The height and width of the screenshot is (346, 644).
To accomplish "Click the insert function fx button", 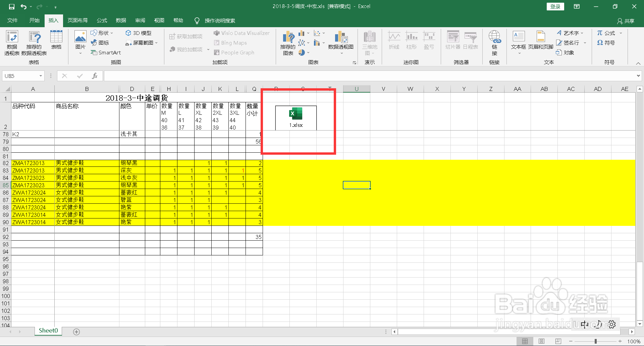I will pyautogui.click(x=95, y=76).
